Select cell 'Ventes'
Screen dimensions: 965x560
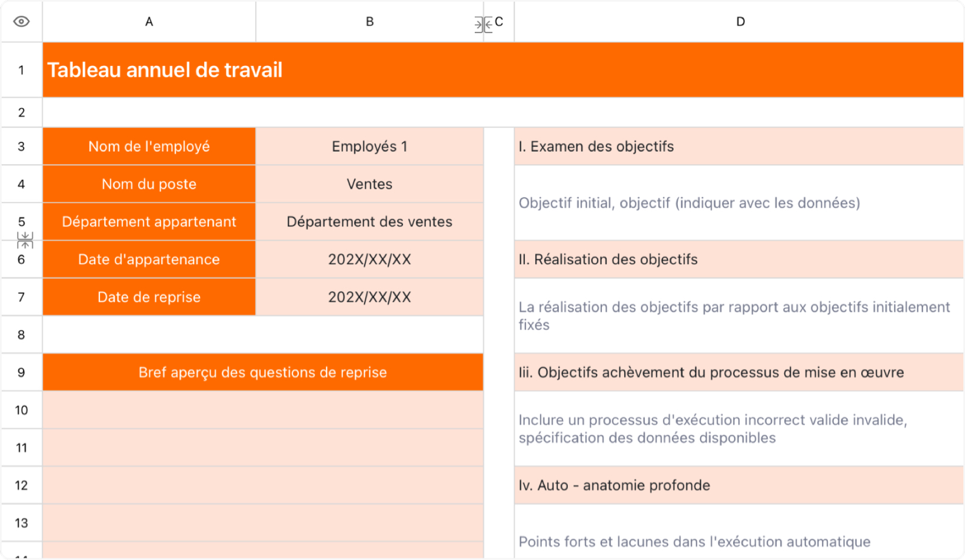pos(370,184)
